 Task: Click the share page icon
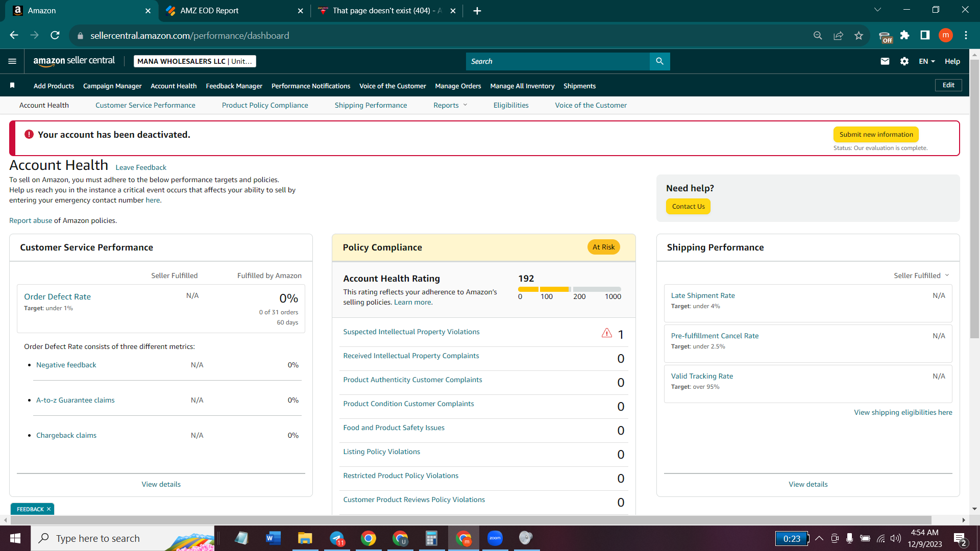[x=838, y=35]
